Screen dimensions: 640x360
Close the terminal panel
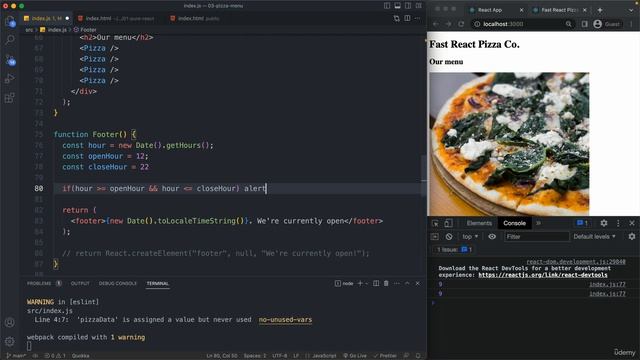click(x=417, y=283)
